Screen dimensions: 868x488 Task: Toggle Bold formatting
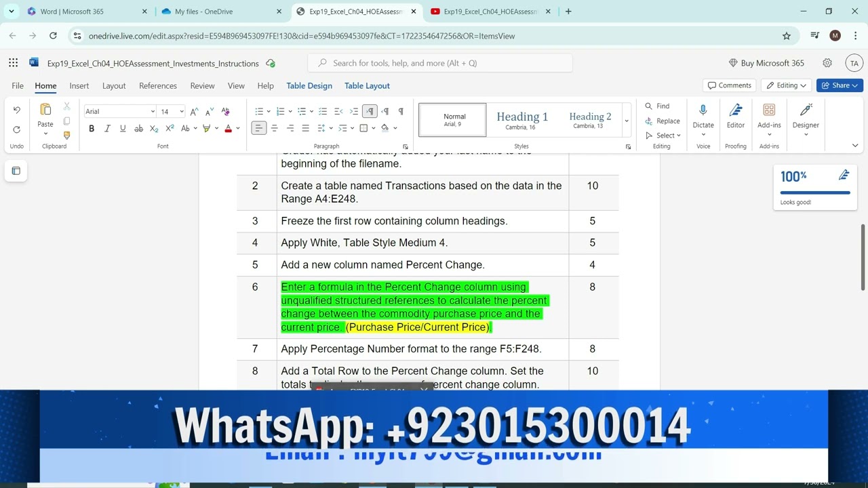[x=92, y=128]
